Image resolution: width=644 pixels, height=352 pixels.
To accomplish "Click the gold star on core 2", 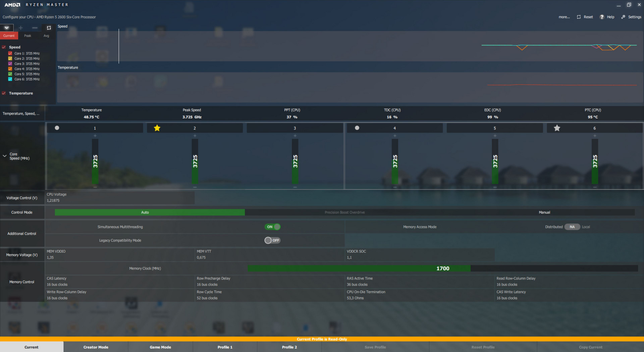I will (157, 128).
